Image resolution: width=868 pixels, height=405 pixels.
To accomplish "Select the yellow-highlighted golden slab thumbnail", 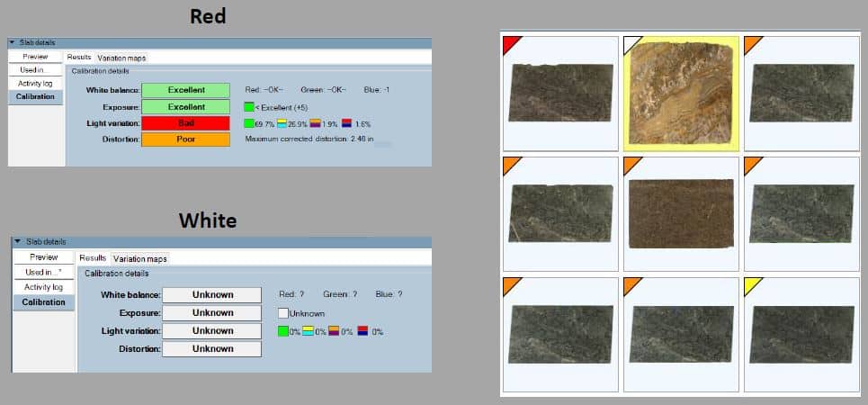I will pyautogui.click(x=681, y=94).
